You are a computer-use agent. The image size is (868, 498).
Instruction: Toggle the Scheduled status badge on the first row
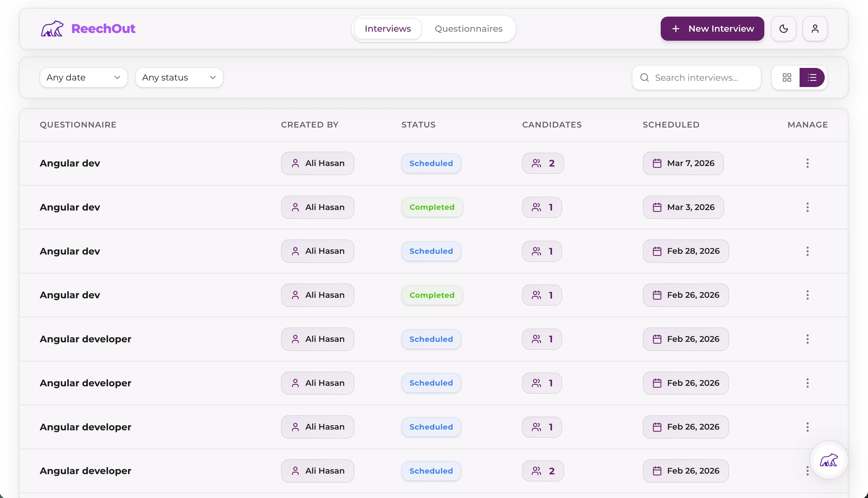(431, 163)
